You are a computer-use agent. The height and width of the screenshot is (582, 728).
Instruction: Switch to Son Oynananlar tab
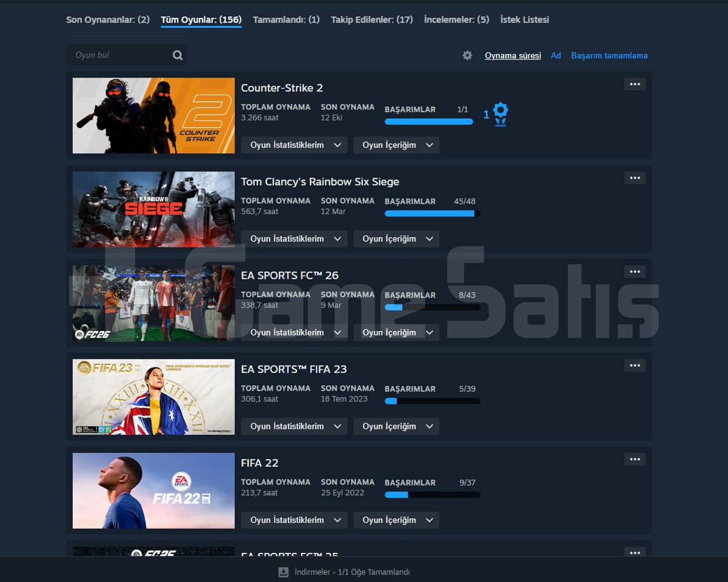(108, 19)
